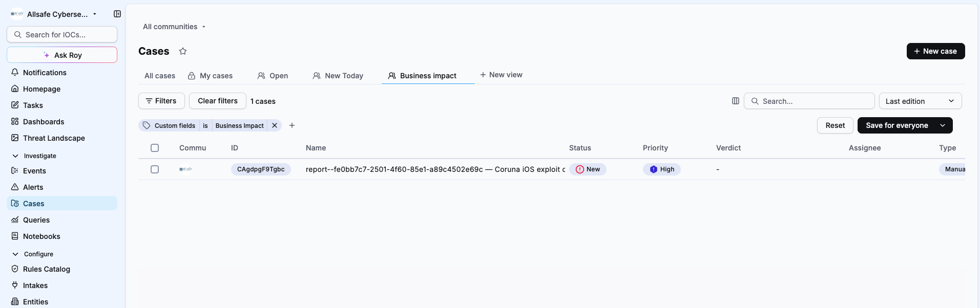Add a New view tab
This screenshot has width=980, height=308.
[501, 75]
